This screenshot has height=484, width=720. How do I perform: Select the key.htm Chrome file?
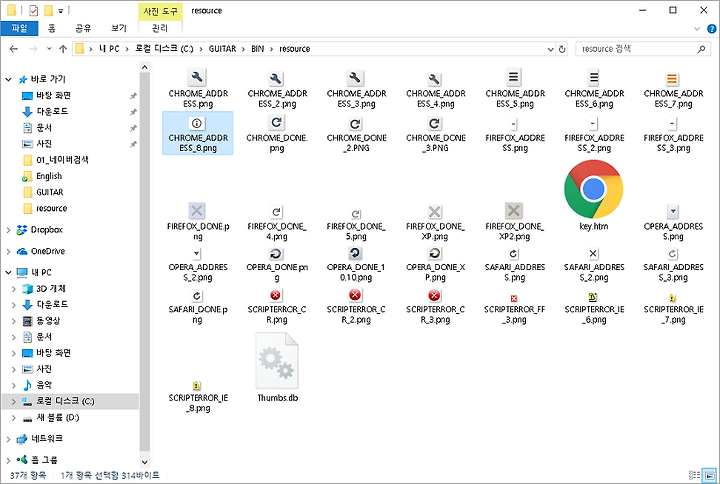coord(594,195)
